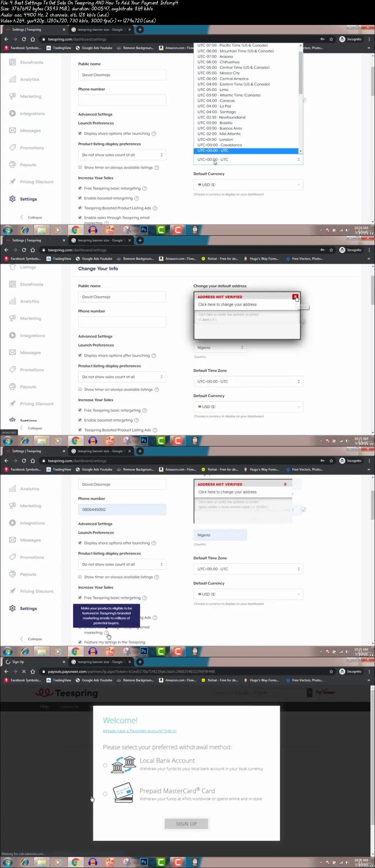Open sales count dropdown in the timezone-list window

(122, 155)
